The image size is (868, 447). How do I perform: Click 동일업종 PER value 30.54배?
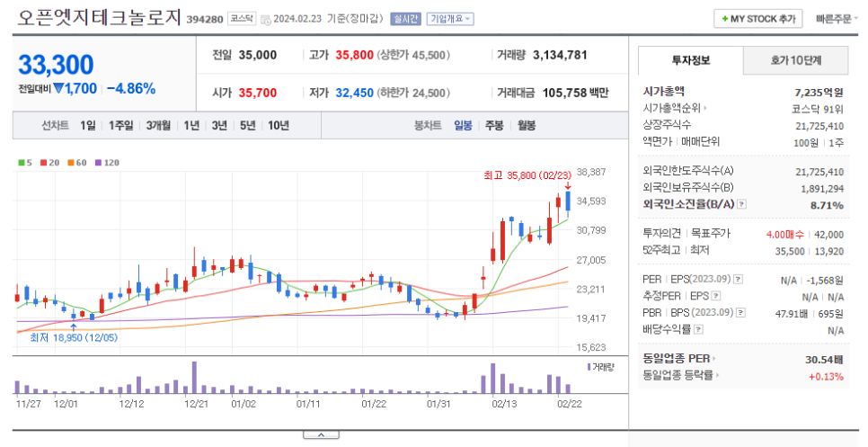(x=824, y=360)
